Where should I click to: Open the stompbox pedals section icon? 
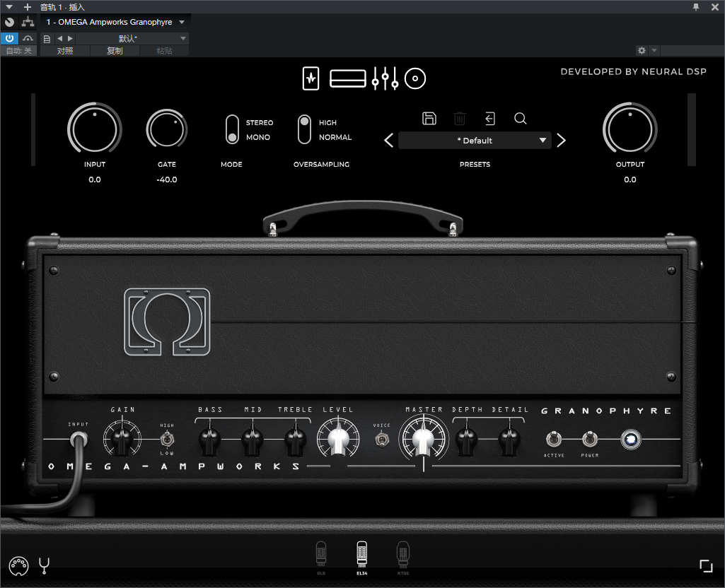pyautogui.click(x=311, y=78)
